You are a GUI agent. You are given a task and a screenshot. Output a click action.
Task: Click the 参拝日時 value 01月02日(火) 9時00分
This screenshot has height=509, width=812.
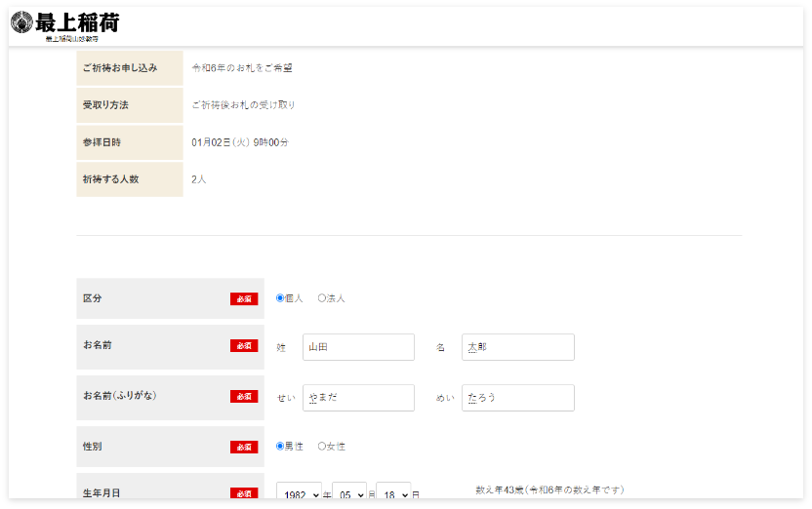(240, 142)
